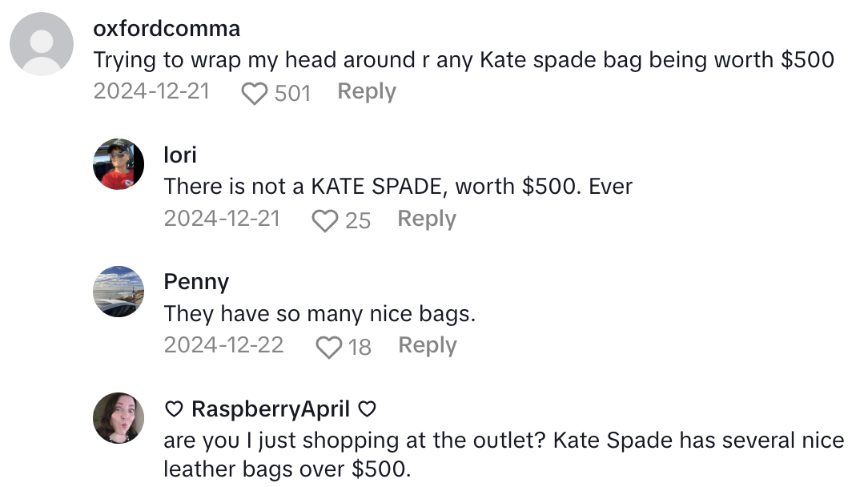
Task: Open Penny's profile picture
Action: coord(119,291)
